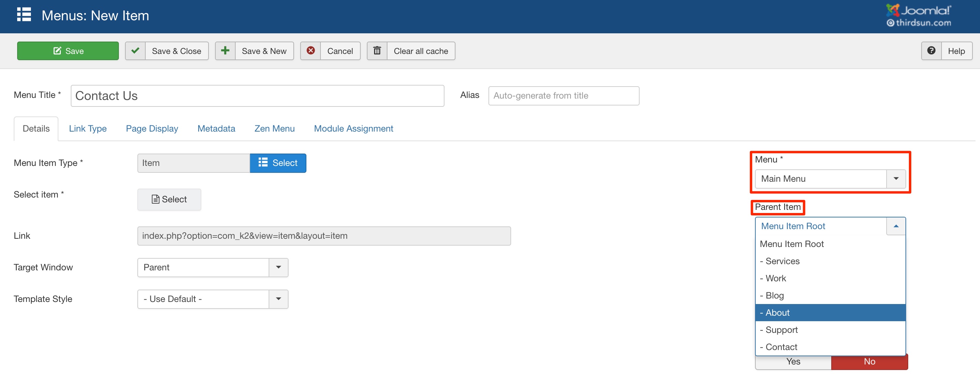Click the Clear all cache trash icon
The width and height of the screenshot is (980, 382).
(x=377, y=50)
